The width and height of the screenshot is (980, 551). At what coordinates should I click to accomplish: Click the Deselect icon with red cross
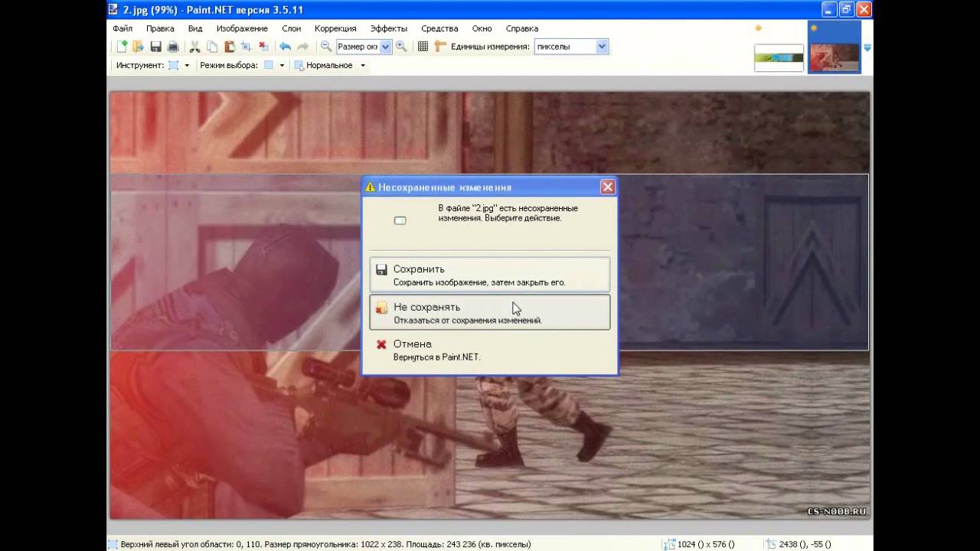click(263, 47)
